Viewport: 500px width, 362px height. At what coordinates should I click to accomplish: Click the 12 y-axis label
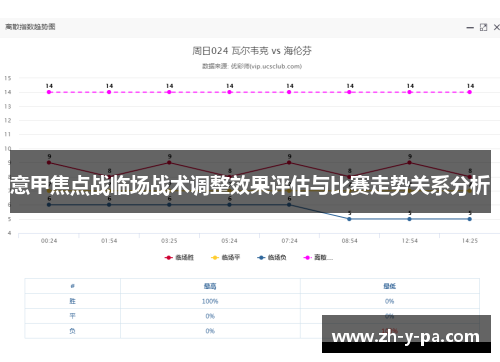point(8,120)
